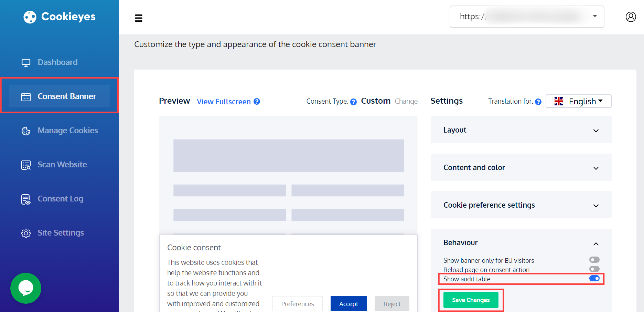Click the hamburger menu icon

pyautogui.click(x=139, y=18)
